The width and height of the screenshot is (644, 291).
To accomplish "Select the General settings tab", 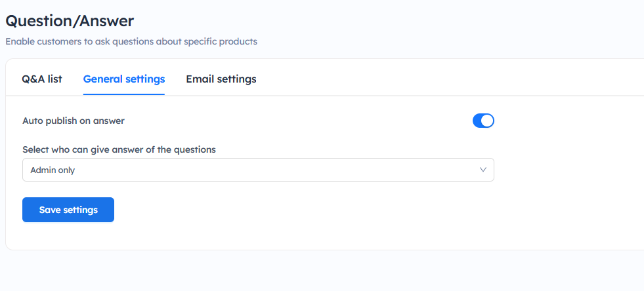I will (124, 79).
